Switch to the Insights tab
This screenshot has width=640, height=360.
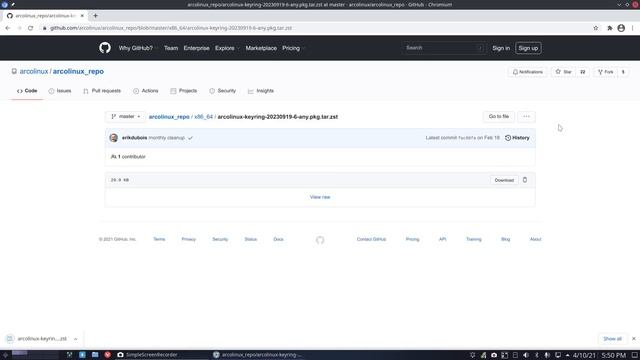(261, 91)
